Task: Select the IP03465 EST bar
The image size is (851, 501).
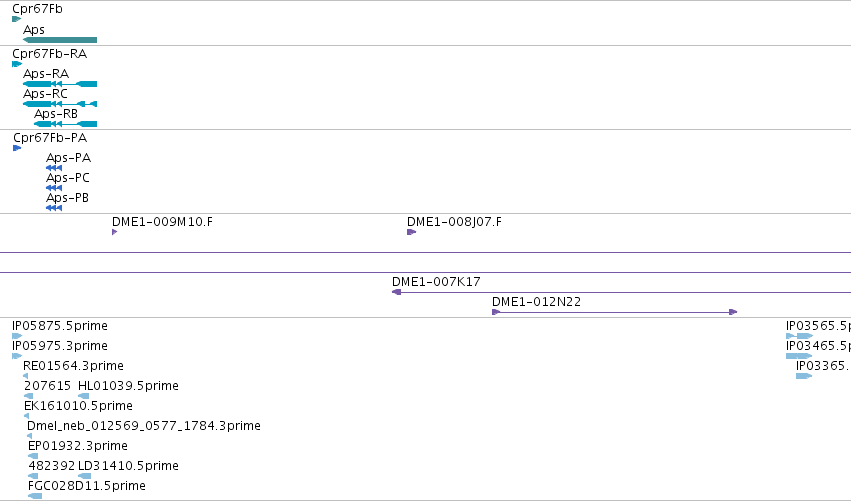Action: (799, 356)
